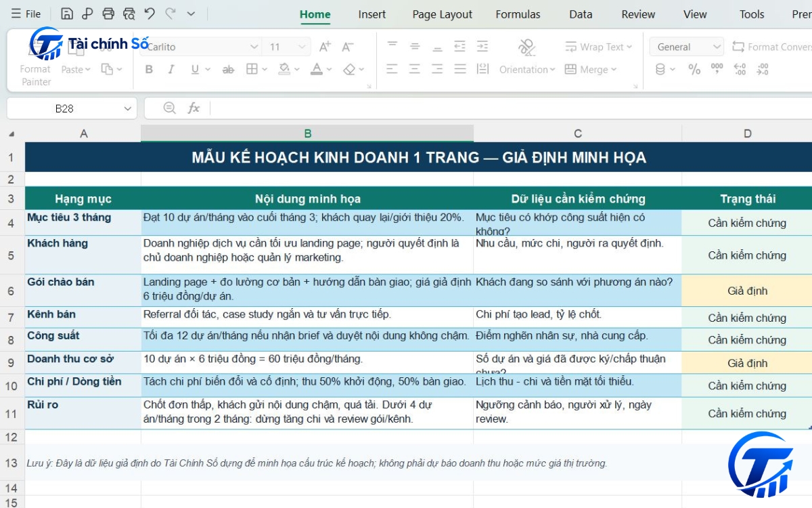812x508 pixels.
Task: Click the Insert Function fx icon
Action: point(194,108)
